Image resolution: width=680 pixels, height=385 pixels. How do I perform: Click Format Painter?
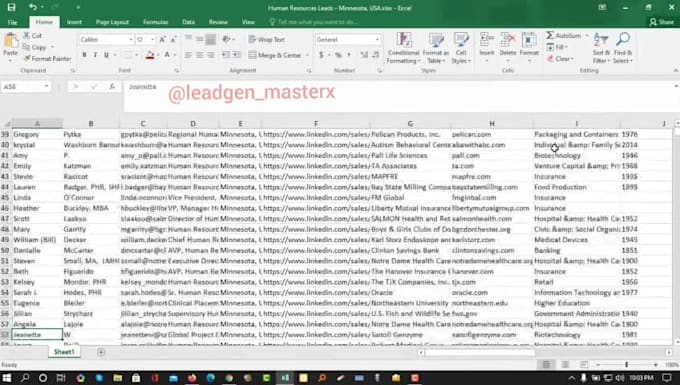tap(47, 58)
